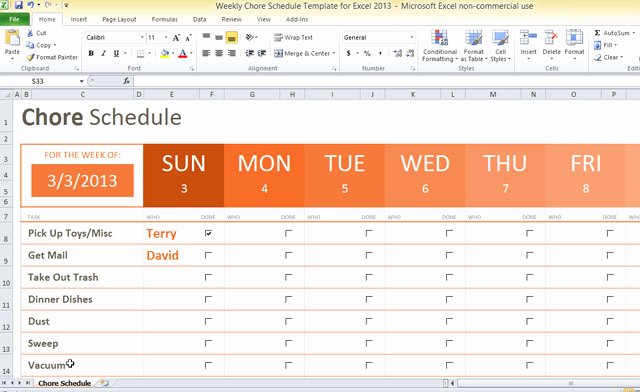This screenshot has width=640, height=392.
Task: Click the Save icon in quick access toolbar
Action: coord(18,5)
